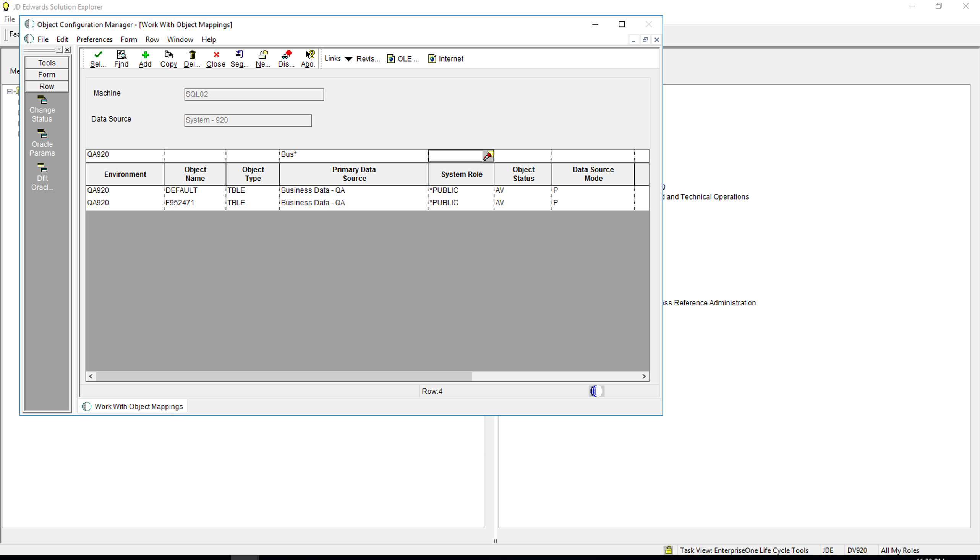Click the Machine field showing SQL02
980x560 pixels.
point(254,95)
